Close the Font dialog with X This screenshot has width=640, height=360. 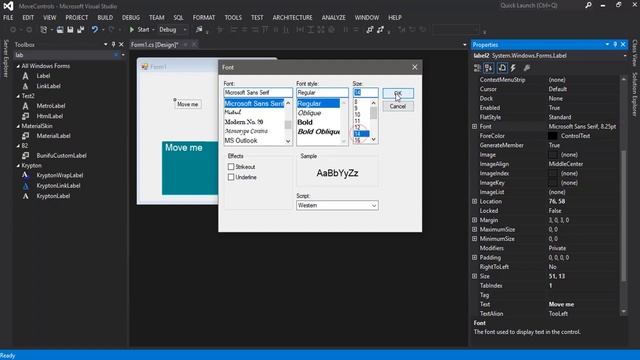click(414, 67)
